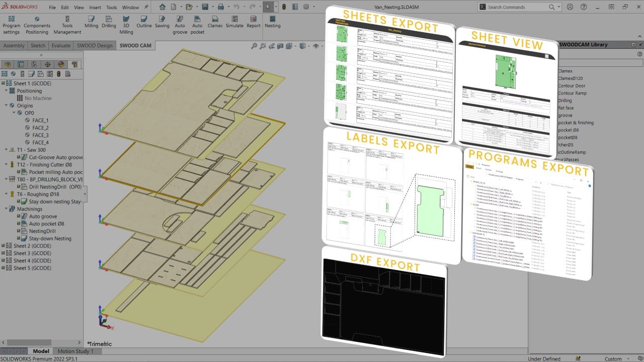Image resolution: width=644 pixels, height=362 pixels.
Task: Open the SWOODCAM Library settings gear
Action: pos(634,44)
